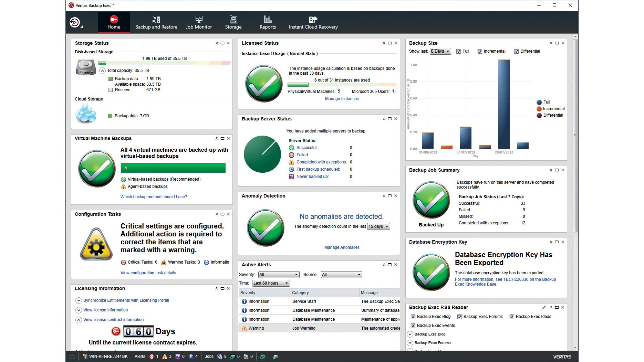Screen dimensions: 644x362
Task: Toggle the Backup Exec Forums checkbox
Action: coord(459,317)
